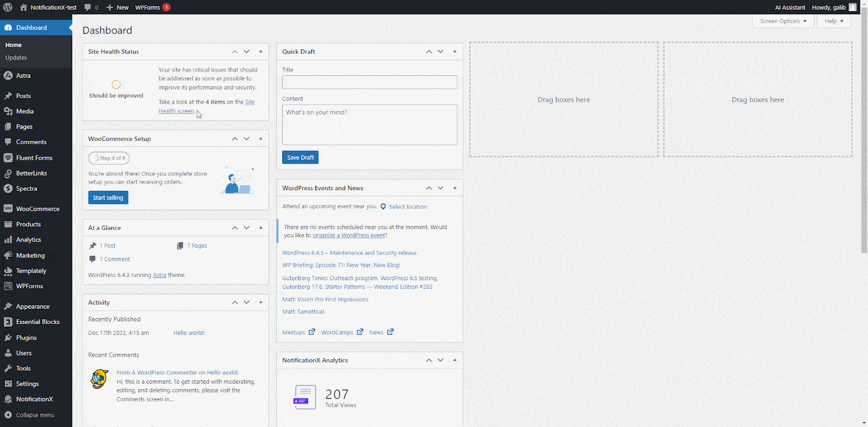The height and width of the screenshot is (427, 868).
Task: Click the Posts pushpin icon
Action: [8, 96]
